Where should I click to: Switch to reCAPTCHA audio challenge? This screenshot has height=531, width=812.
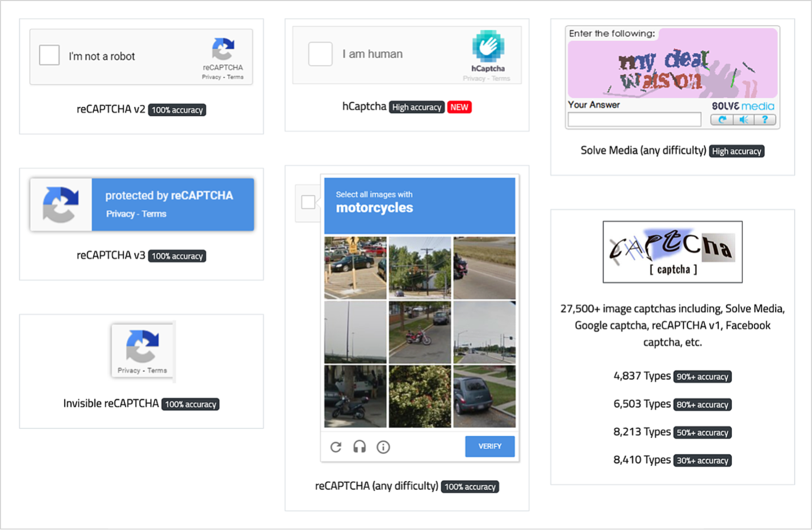(359, 447)
